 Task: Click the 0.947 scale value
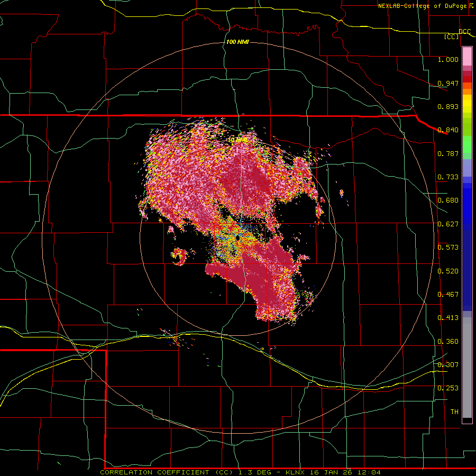448,83
